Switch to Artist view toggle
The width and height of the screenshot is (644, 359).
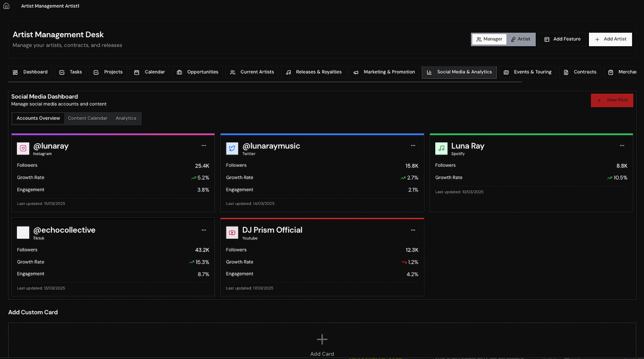point(521,39)
